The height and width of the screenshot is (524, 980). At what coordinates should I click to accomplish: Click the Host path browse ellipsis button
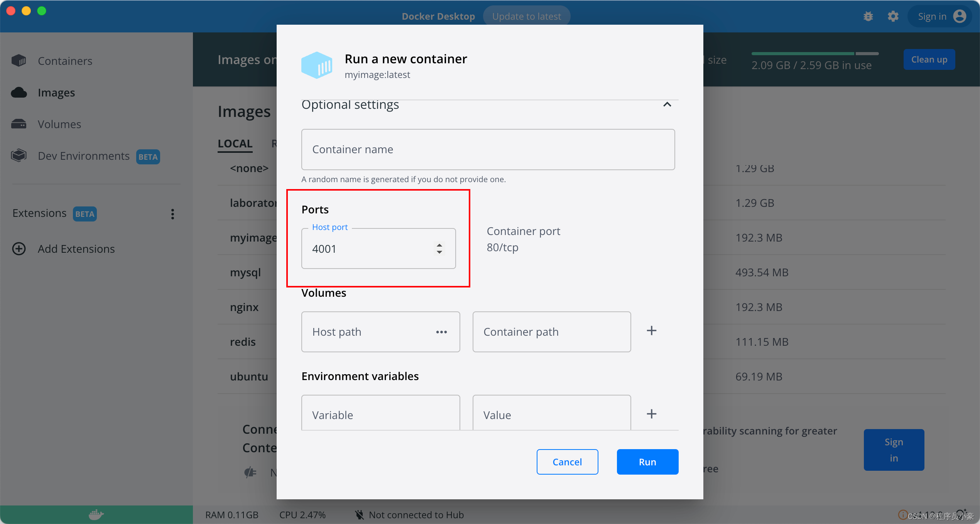441,332
